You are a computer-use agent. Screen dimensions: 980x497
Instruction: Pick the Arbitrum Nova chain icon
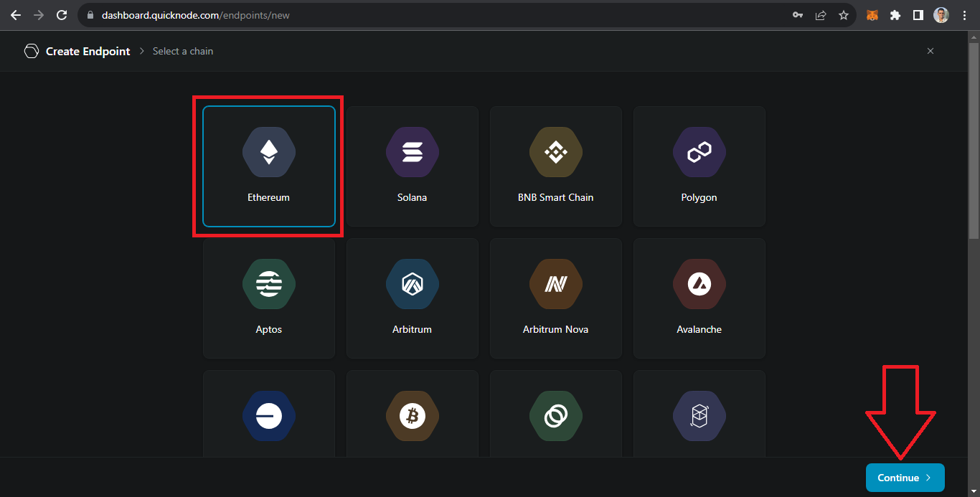tap(556, 285)
